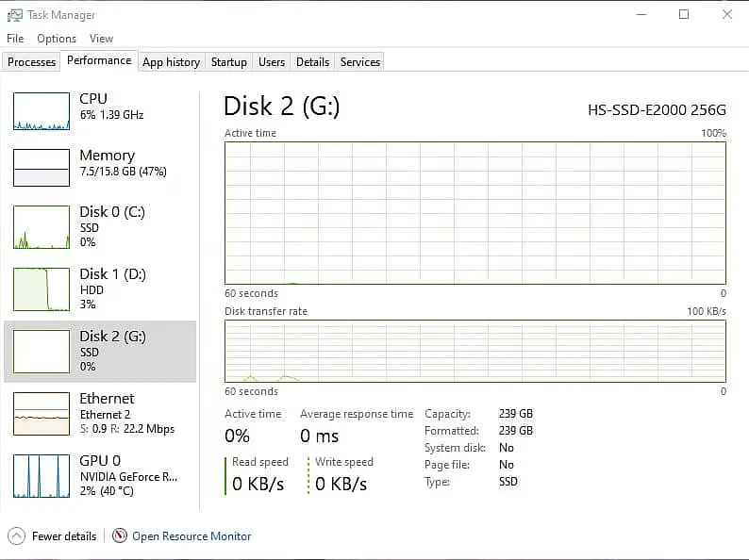The width and height of the screenshot is (749, 560).
Task: Select CPU in the sidebar
Action: (93, 98)
